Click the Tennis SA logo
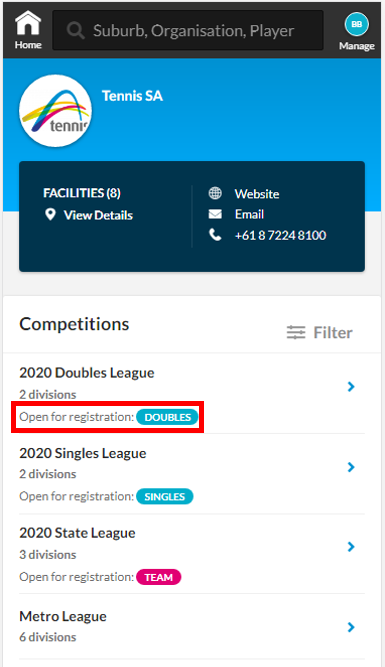Viewport: 385px width, 667px height. (55, 111)
